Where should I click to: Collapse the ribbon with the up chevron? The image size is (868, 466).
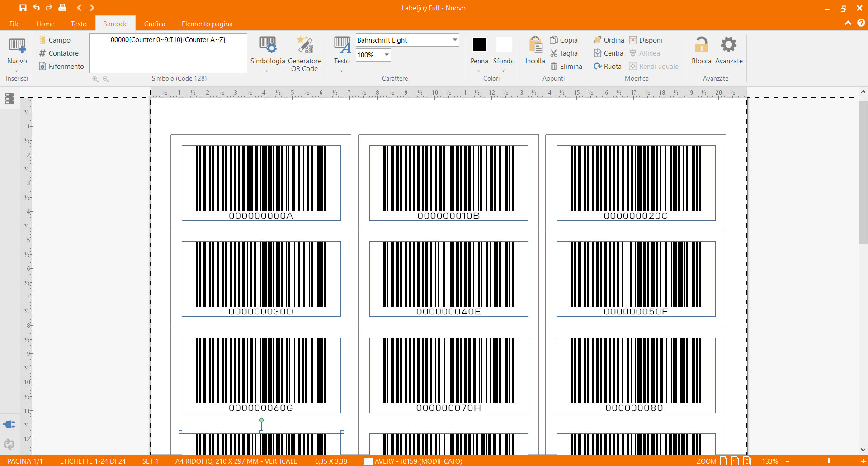[x=848, y=23]
